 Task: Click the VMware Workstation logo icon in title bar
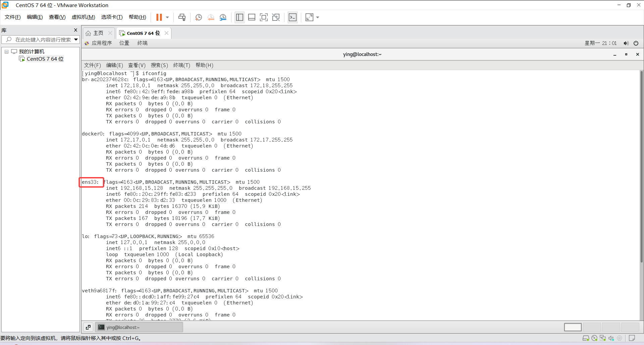pos(5,5)
